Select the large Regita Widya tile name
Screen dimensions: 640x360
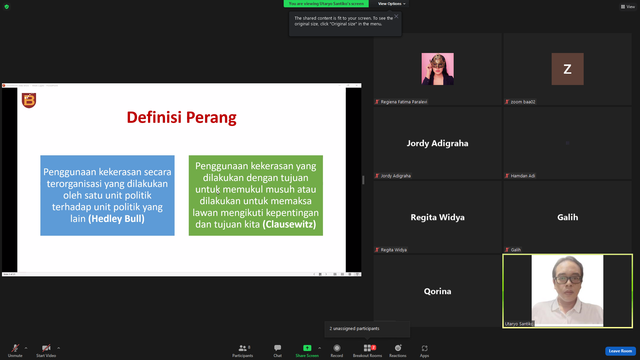438,217
